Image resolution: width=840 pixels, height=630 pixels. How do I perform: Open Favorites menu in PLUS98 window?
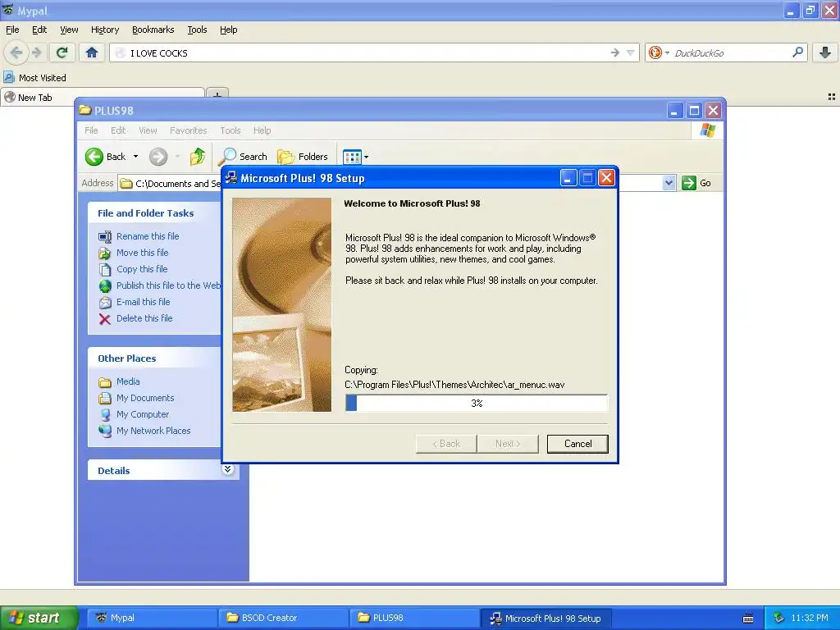coord(188,130)
